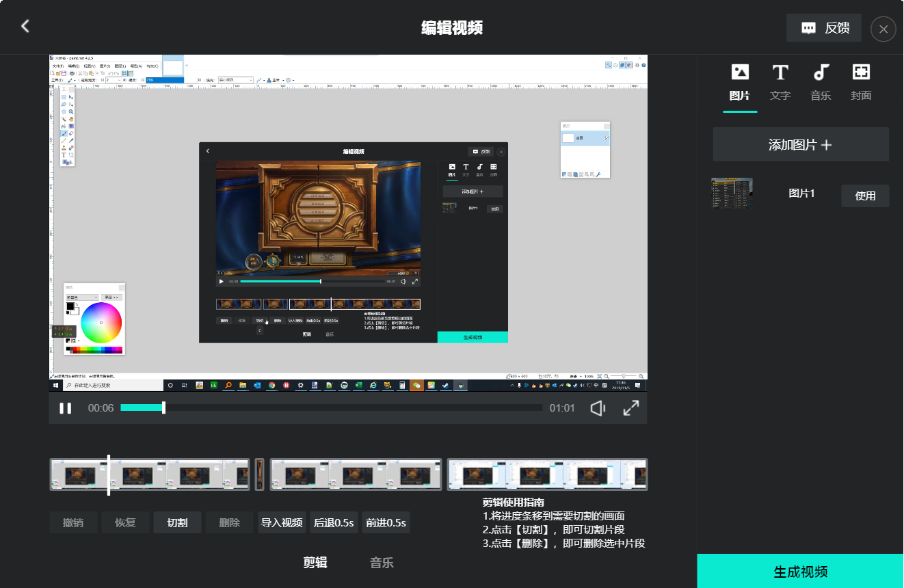The height and width of the screenshot is (588, 904).
Task: Click 使用 for 图片1
Action: (x=865, y=196)
